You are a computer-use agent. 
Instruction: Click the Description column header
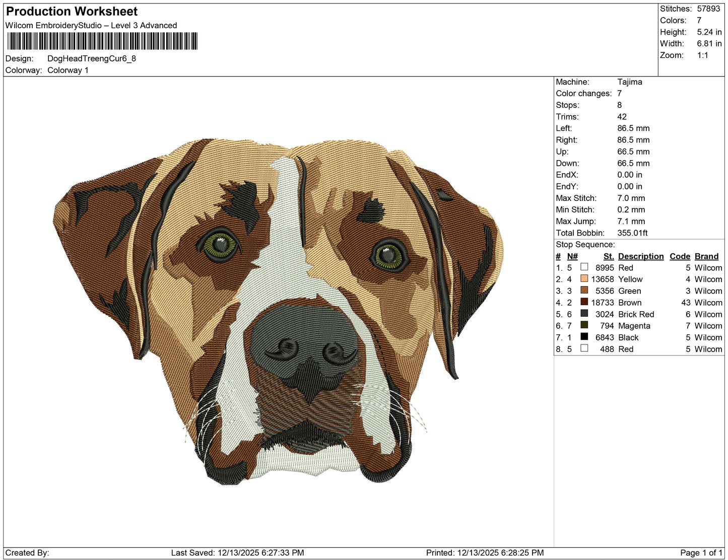coord(640,256)
